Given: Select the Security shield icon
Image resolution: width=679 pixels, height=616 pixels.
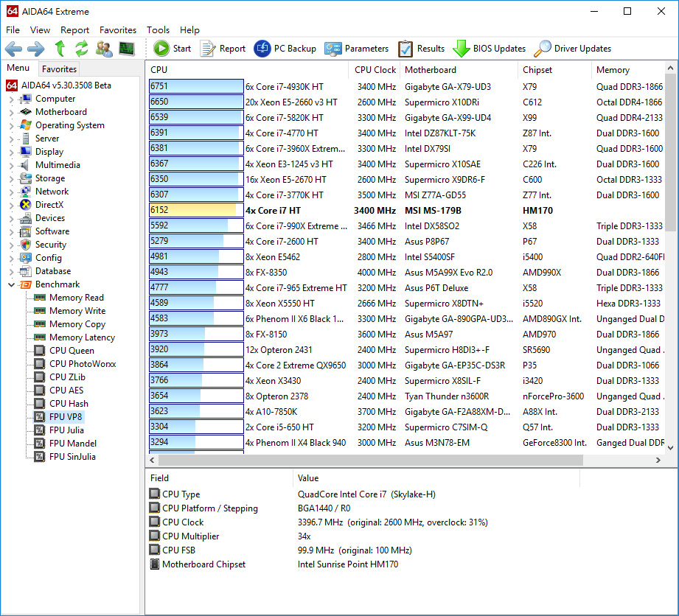Looking at the screenshot, I should click(26, 245).
